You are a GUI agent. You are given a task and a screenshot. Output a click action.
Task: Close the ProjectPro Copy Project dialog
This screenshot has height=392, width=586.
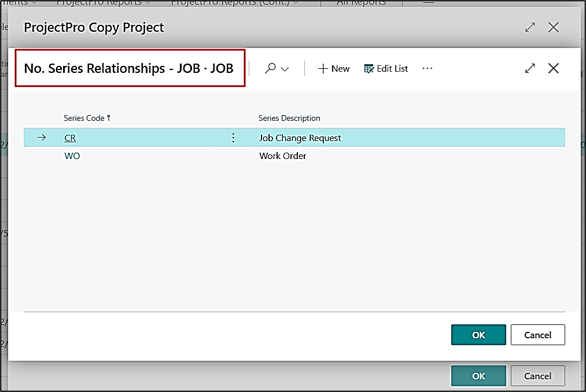554,27
